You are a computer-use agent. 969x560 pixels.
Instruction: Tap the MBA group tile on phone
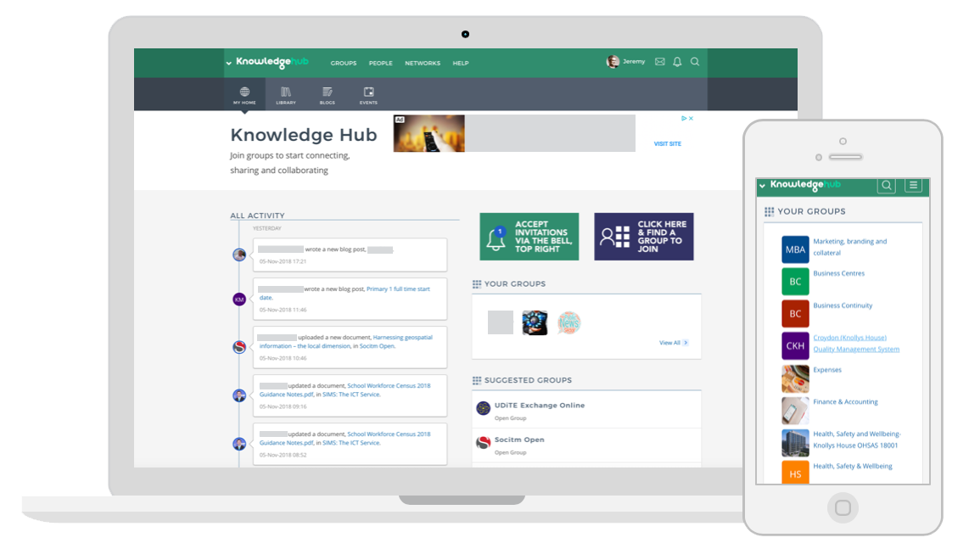795,249
